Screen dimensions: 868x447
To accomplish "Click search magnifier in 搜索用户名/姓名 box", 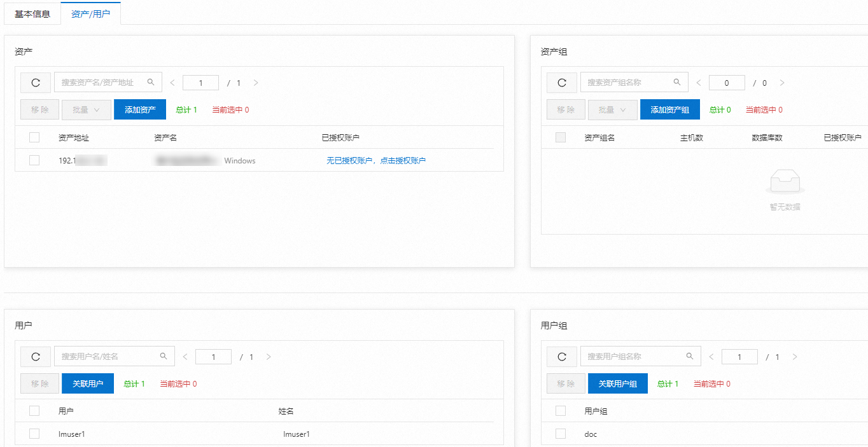I will pyautogui.click(x=164, y=356).
